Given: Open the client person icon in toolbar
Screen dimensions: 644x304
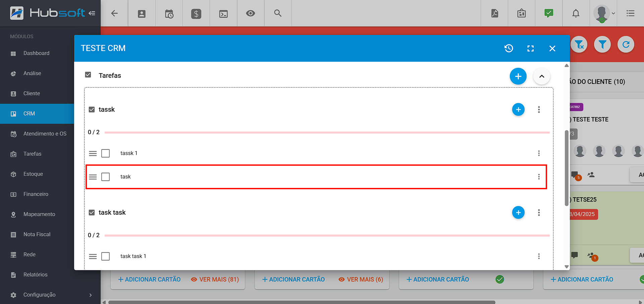Looking at the screenshot, I should point(142,14).
